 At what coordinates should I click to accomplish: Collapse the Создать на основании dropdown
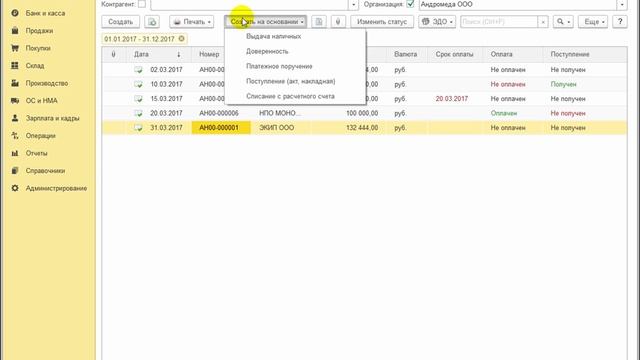[266, 22]
